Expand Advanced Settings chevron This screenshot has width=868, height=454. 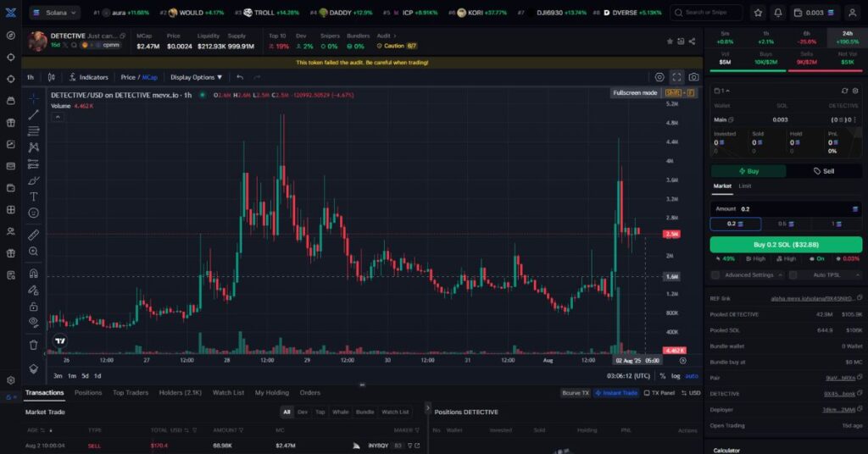pyautogui.click(x=780, y=274)
